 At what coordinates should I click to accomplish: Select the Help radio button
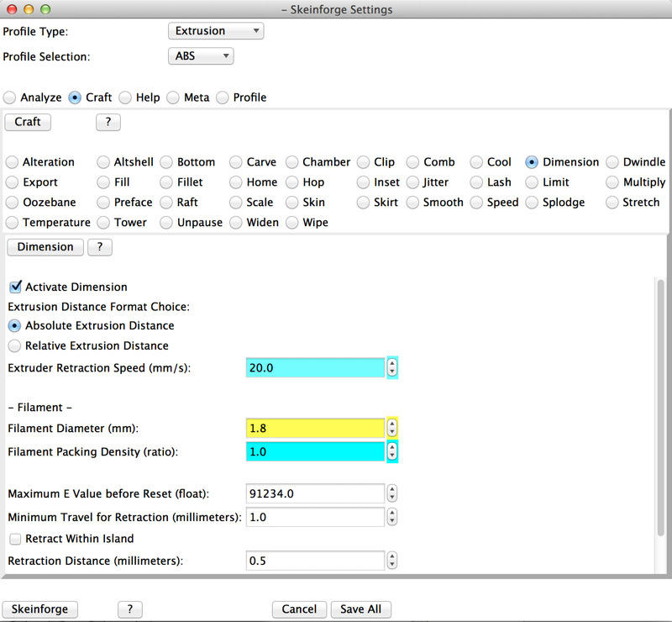click(x=125, y=98)
